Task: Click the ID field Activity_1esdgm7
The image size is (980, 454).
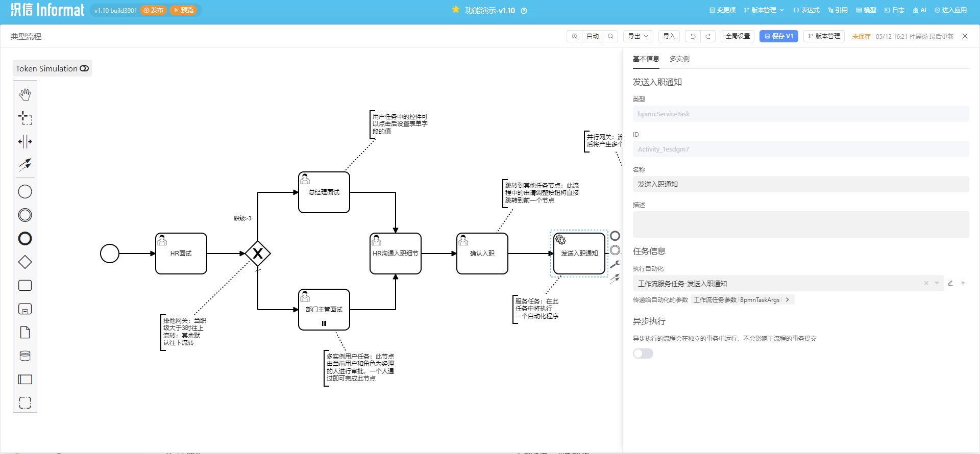Action: (x=801, y=149)
